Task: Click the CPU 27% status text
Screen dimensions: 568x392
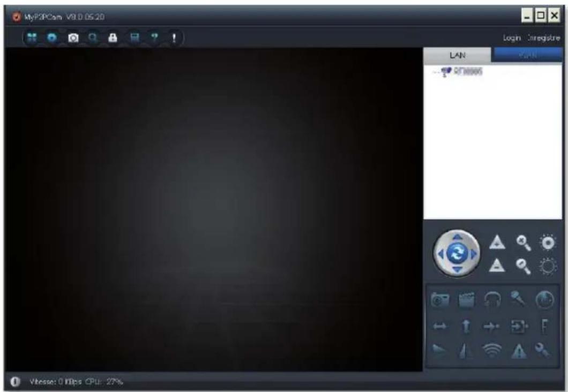Action: click(104, 381)
